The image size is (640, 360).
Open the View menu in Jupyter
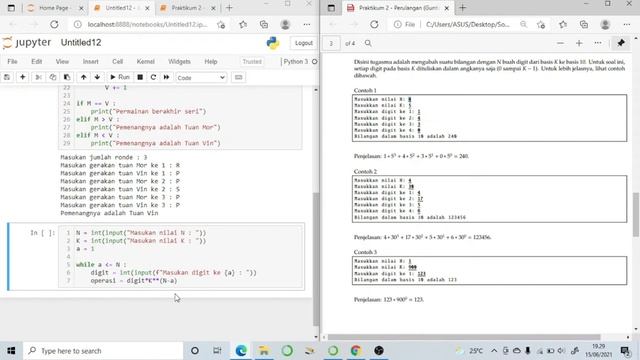pos(62,62)
